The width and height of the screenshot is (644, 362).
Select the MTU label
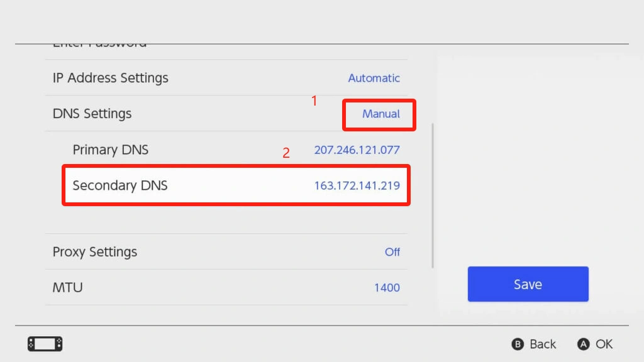(x=68, y=288)
